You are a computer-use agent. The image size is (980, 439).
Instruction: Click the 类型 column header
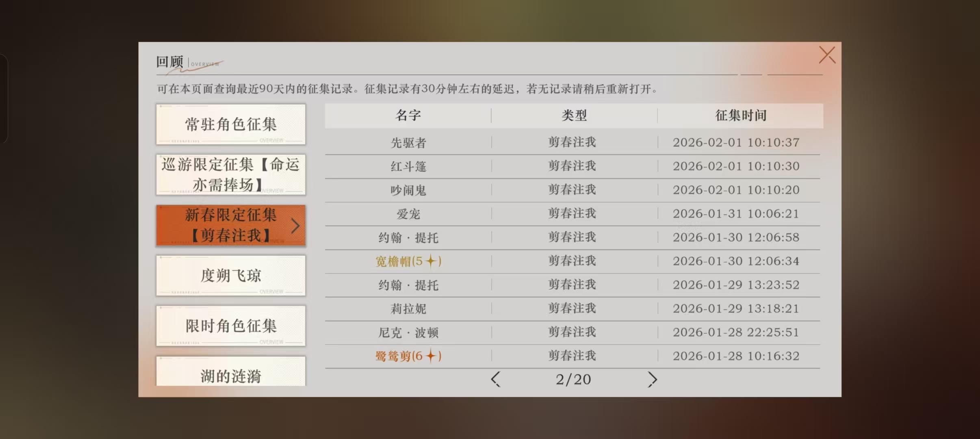pos(574,115)
